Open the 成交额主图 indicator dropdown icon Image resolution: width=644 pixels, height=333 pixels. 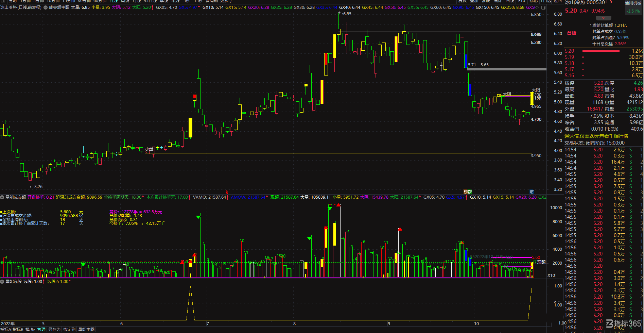click(x=46, y=7)
